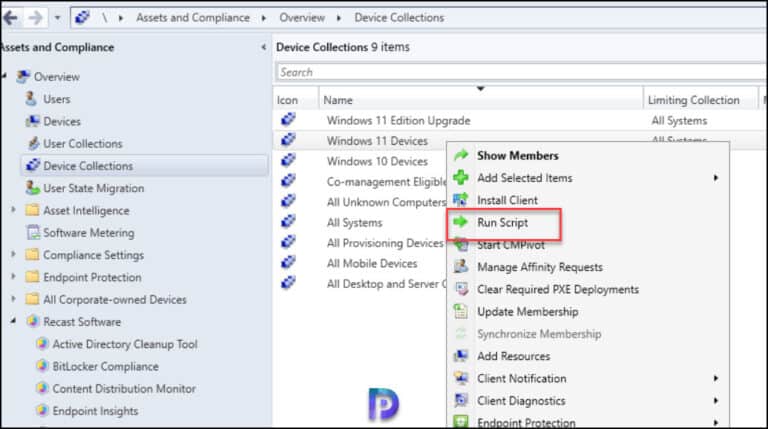Open the Add Selected Items submenu
Image resolution: width=768 pixels, height=429 pixels.
tap(588, 178)
